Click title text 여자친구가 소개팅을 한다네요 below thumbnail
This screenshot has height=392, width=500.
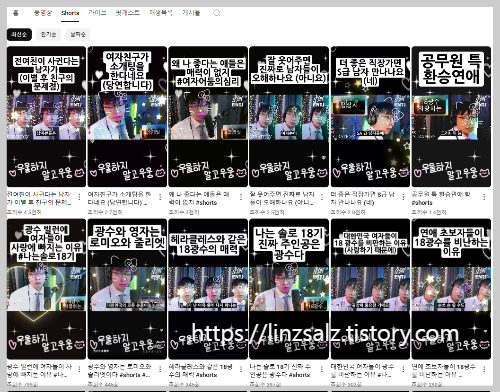tap(120, 198)
